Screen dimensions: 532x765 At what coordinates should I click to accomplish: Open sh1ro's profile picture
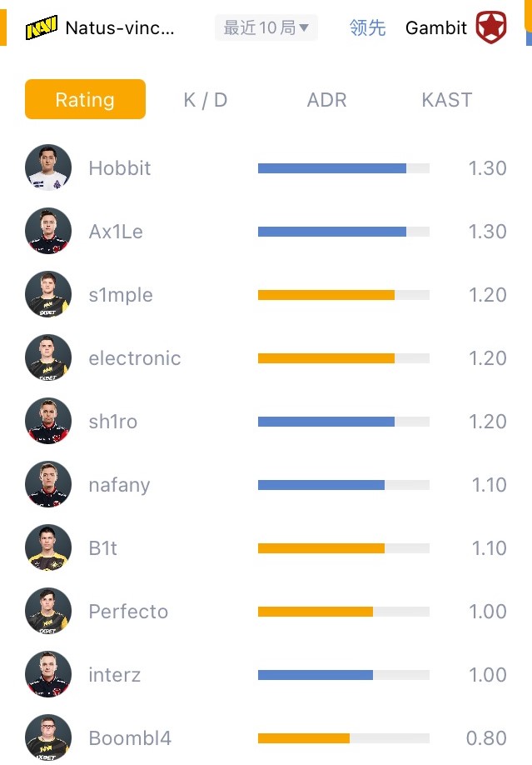click(48, 421)
